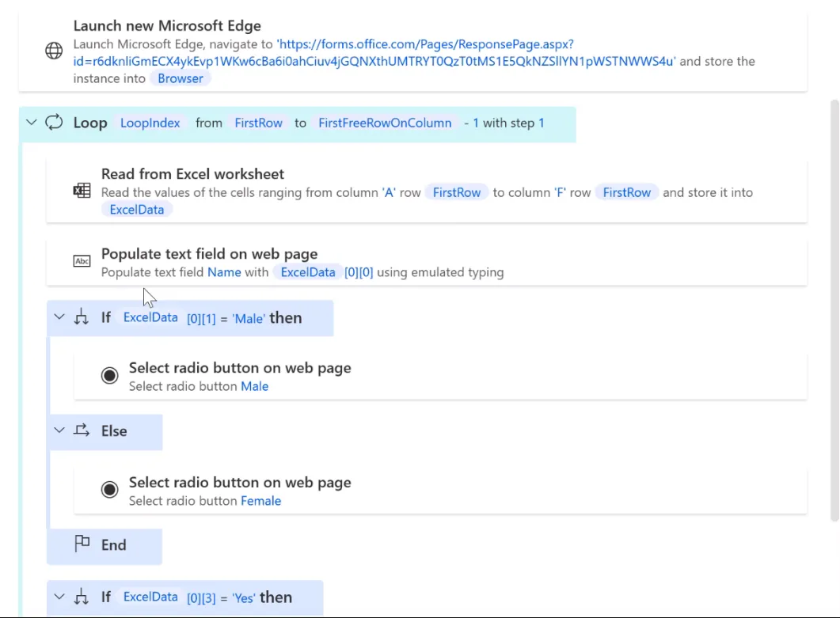Click the globe icon of Launch new Microsoft Edge

pos(54,51)
